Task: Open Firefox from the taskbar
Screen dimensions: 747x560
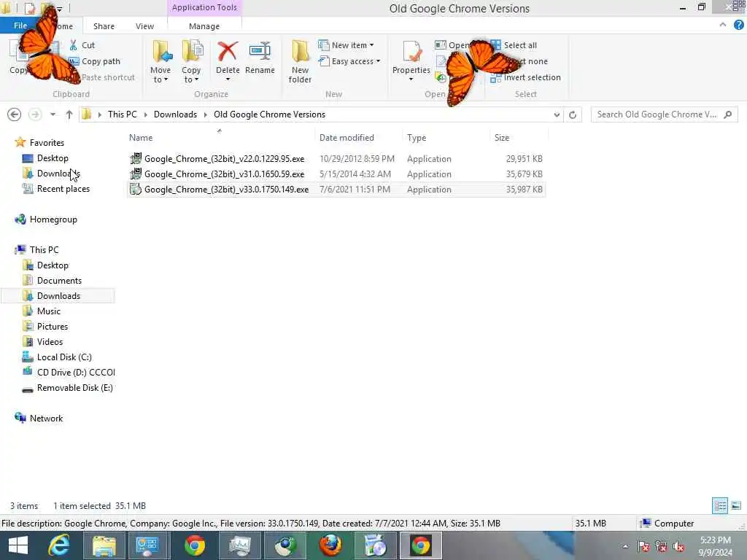Action: (x=330, y=545)
